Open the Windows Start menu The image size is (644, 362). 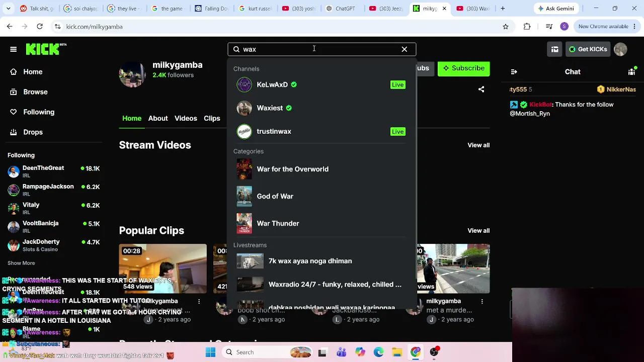[x=210, y=352]
